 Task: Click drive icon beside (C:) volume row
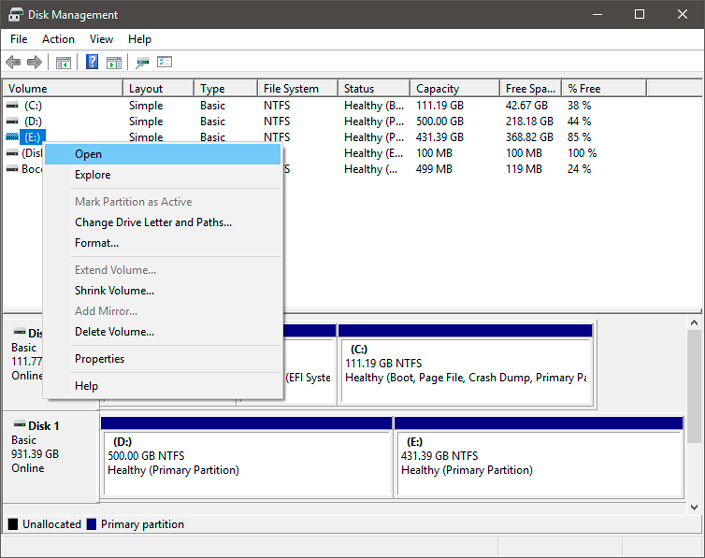pyautogui.click(x=13, y=106)
